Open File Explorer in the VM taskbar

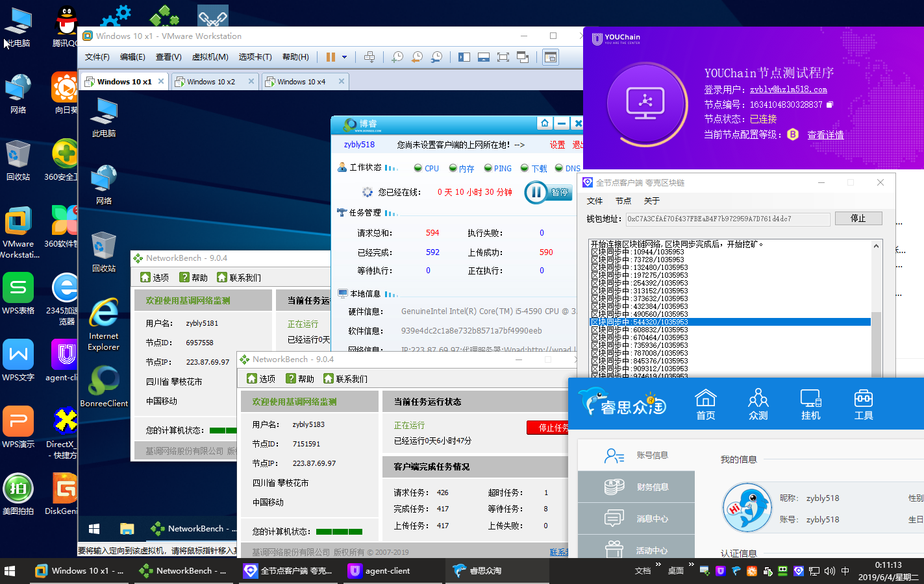coord(127,529)
